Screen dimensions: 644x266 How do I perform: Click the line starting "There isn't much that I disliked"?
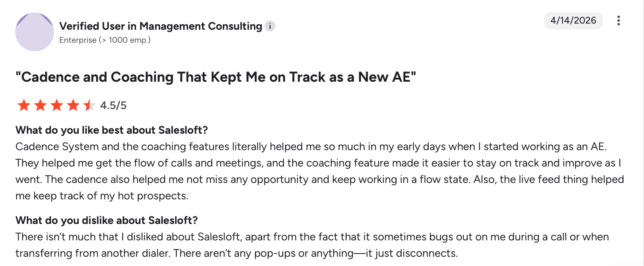pos(312,237)
